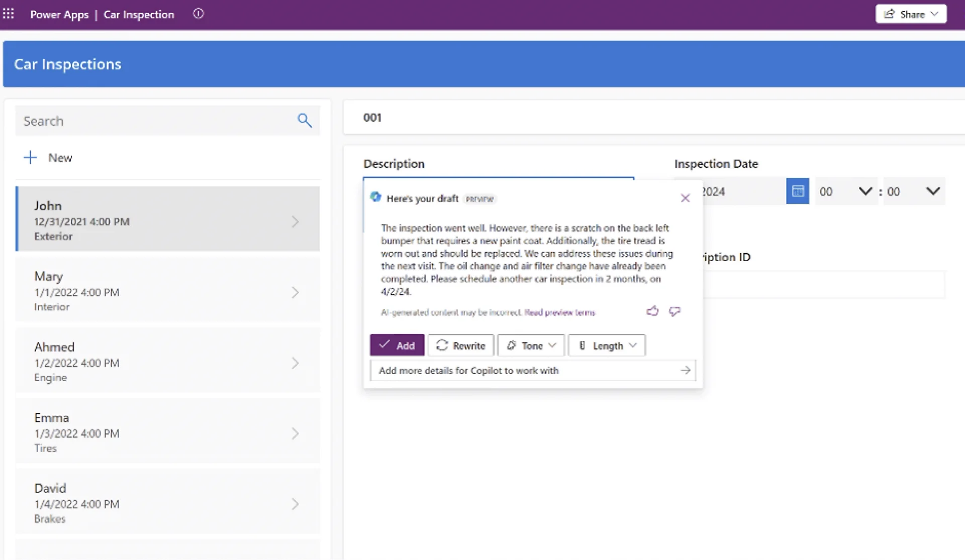The image size is (965, 560).
Task: Click the Inspection Date label
Action: coord(716,164)
